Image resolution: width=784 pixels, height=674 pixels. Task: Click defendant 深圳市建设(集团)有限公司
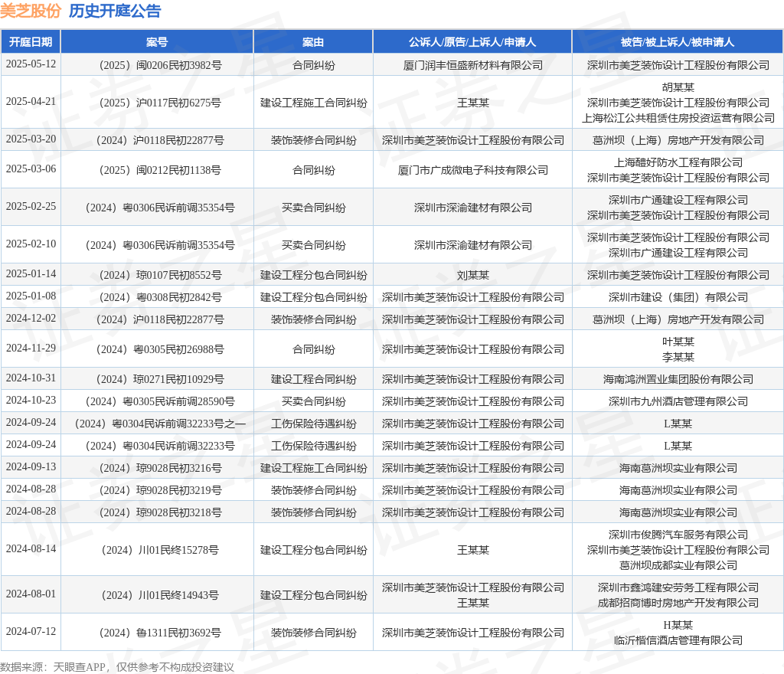pos(678,297)
